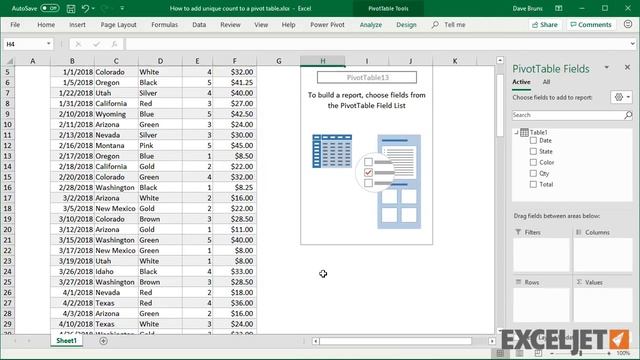The width and height of the screenshot is (640, 360).
Task: Click the vertical scrollbar up arrow
Action: click(x=500, y=60)
